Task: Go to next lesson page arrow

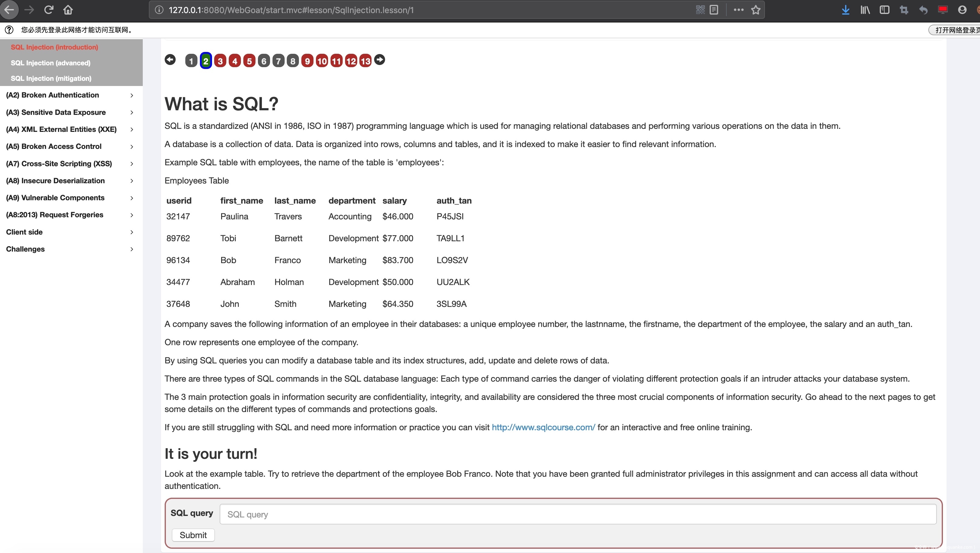Action: [x=380, y=60]
